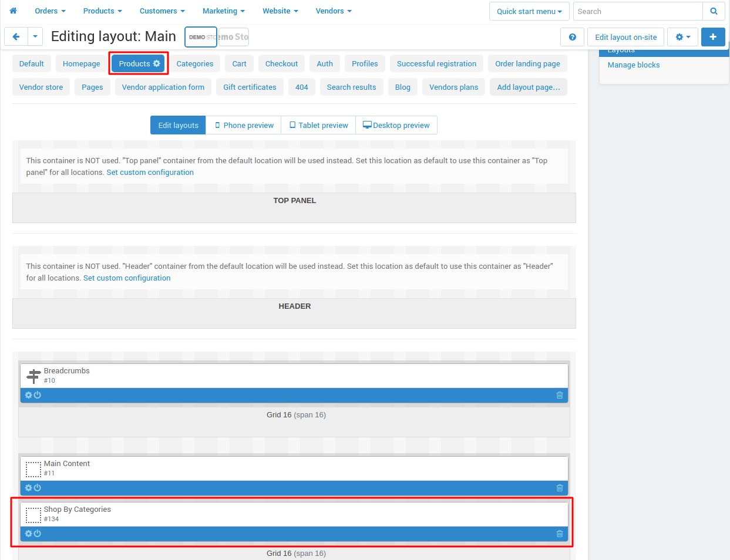Screen dimensions: 730x560
Task: Delete Shop By Categories block trash icon
Action: (560, 534)
